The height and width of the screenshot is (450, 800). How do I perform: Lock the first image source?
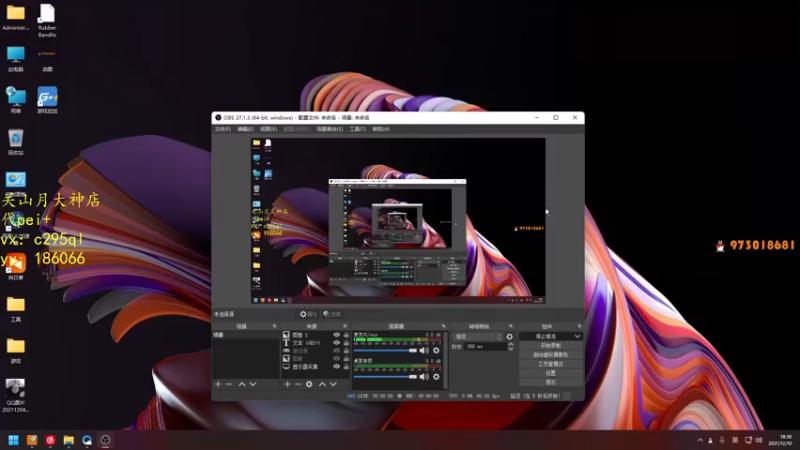point(346,335)
